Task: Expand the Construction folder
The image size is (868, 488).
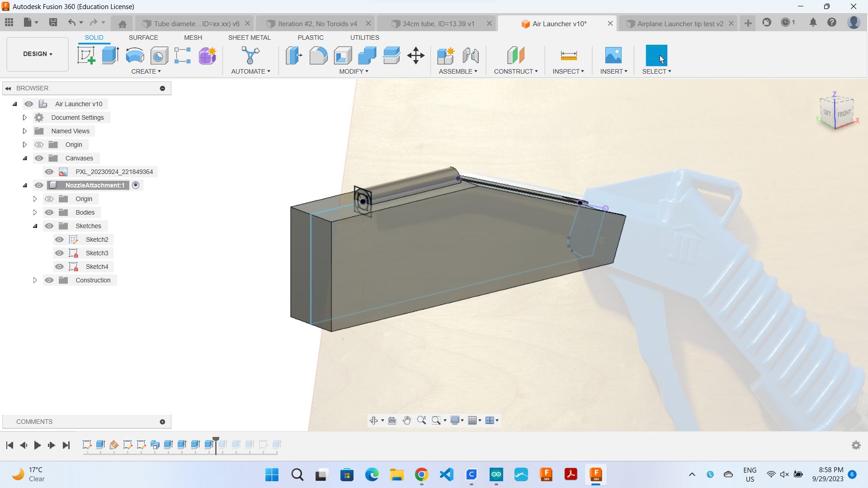Action: pyautogui.click(x=34, y=280)
